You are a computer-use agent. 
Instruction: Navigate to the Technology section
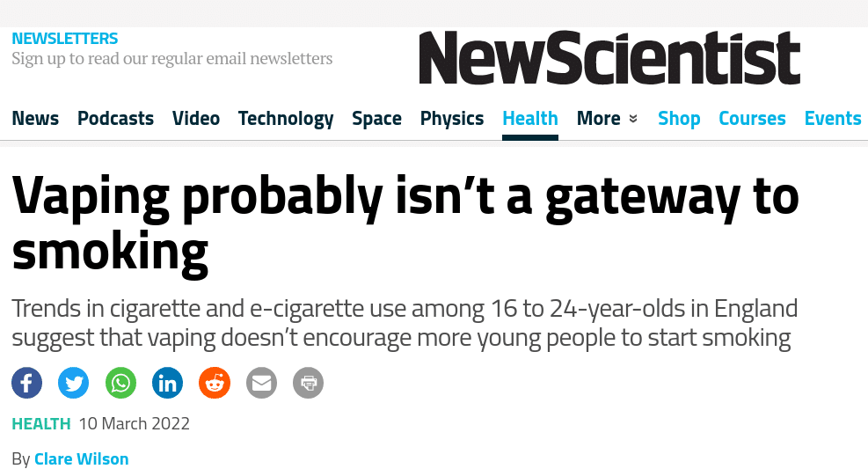click(286, 119)
